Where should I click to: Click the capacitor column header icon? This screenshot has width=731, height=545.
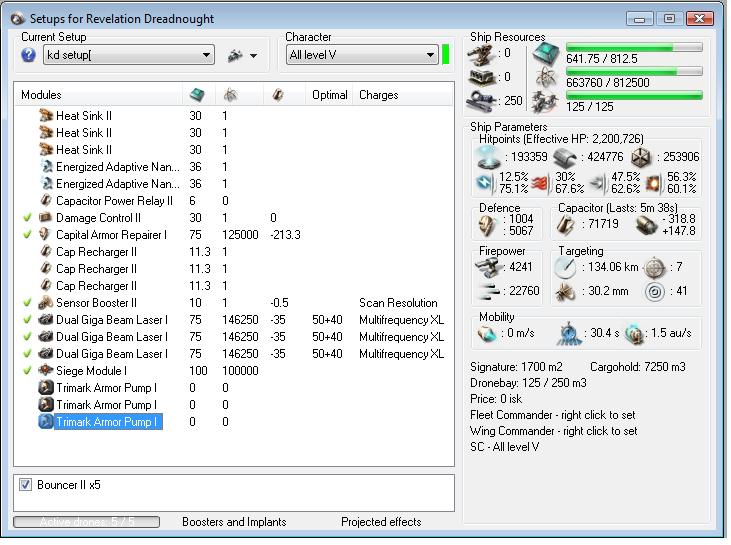point(278,95)
